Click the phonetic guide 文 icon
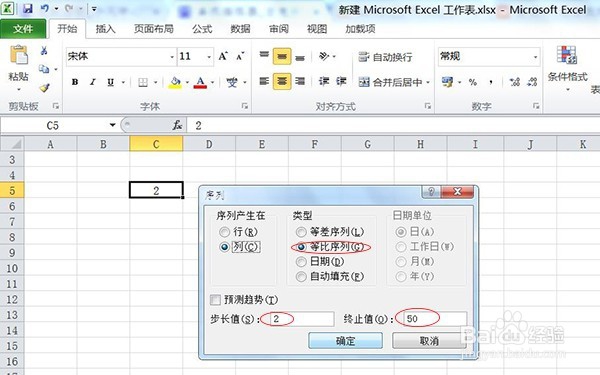 point(232,82)
